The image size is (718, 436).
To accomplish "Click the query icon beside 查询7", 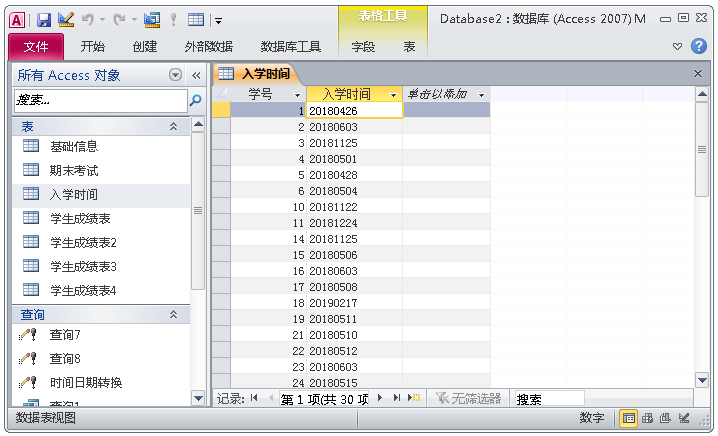I will [x=28, y=335].
